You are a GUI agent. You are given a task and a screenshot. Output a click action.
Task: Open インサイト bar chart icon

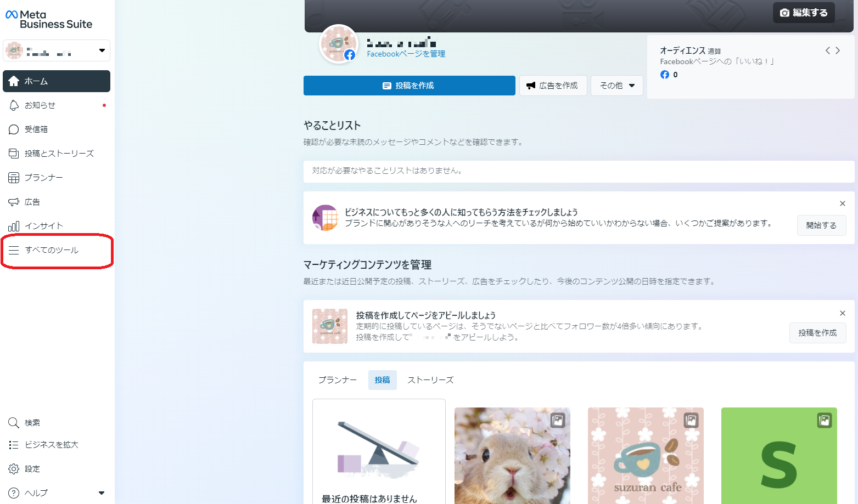click(x=14, y=226)
